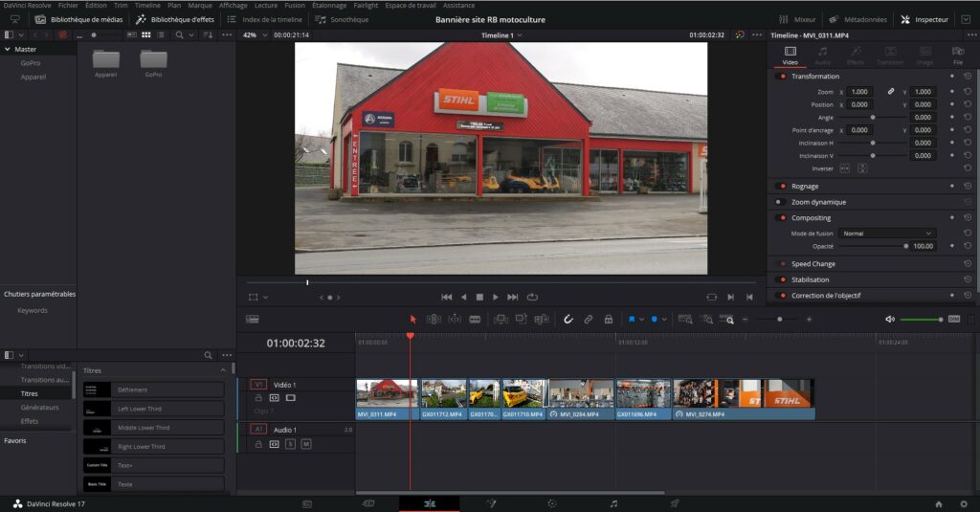This screenshot has height=512, width=980.
Task: Toggle timeline snapping magnet
Action: tap(568, 320)
